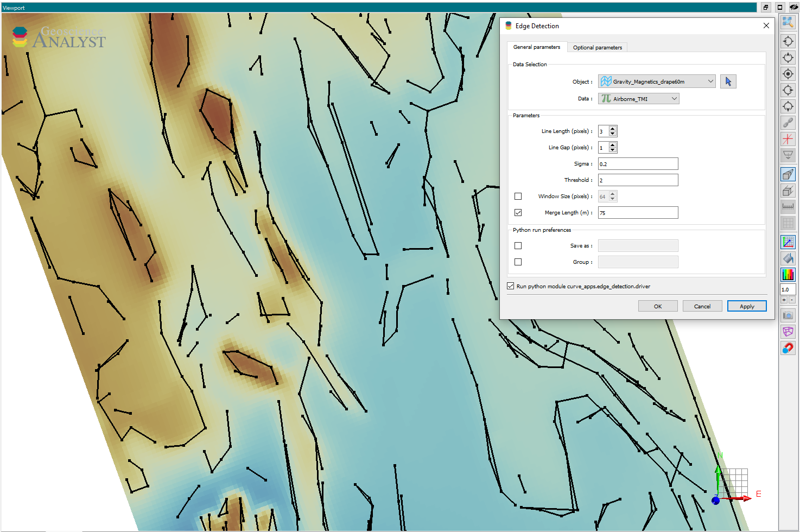This screenshot has width=800, height=532.
Task: Open the Object dropdown Gravity_Magnetics_drape60m
Action: point(656,81)
